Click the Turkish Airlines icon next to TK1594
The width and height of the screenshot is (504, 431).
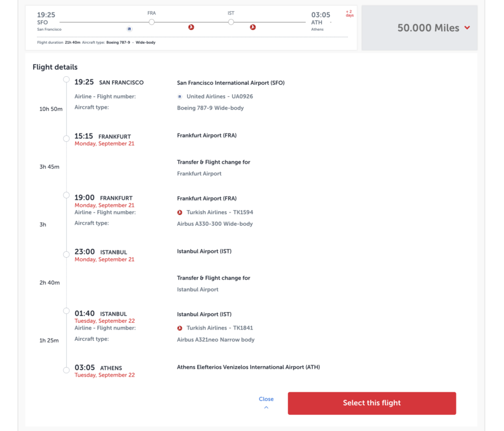[180, 212]
